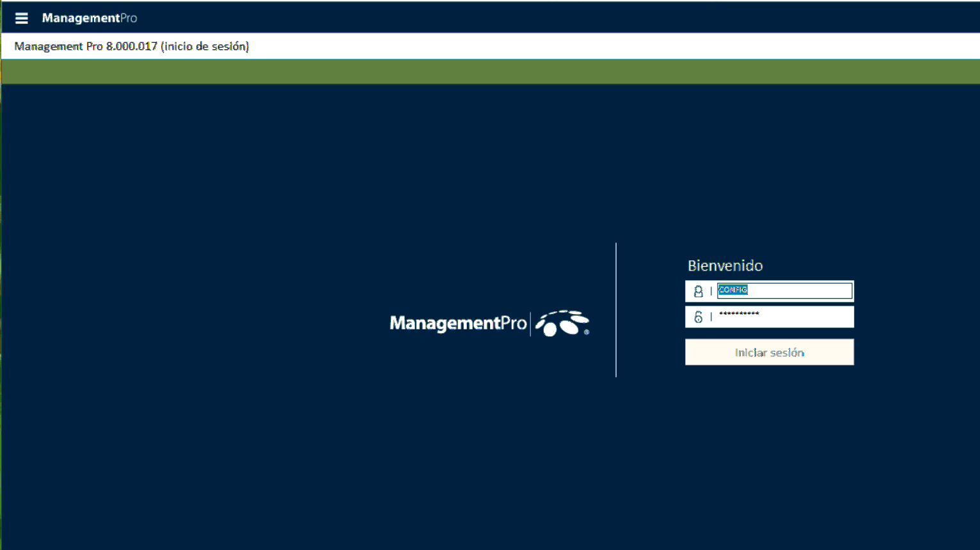Click the separator line after user icon
980x550 pixels.
coord(711,292)
